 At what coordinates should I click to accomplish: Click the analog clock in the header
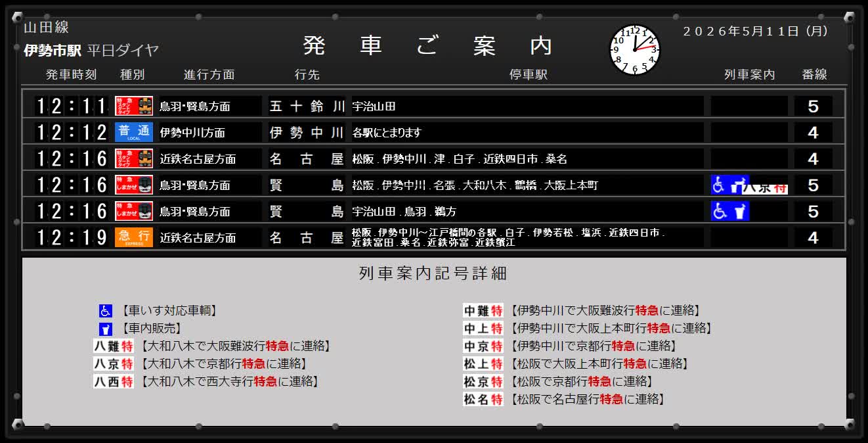[634, 50]
